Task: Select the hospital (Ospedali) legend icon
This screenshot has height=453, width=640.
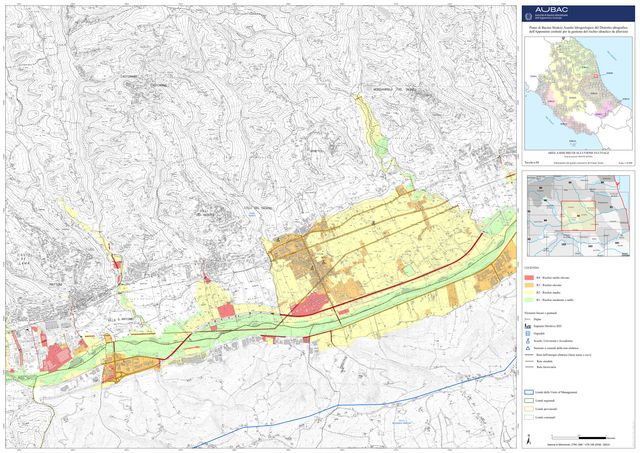Action: click(x=527, y=333)
